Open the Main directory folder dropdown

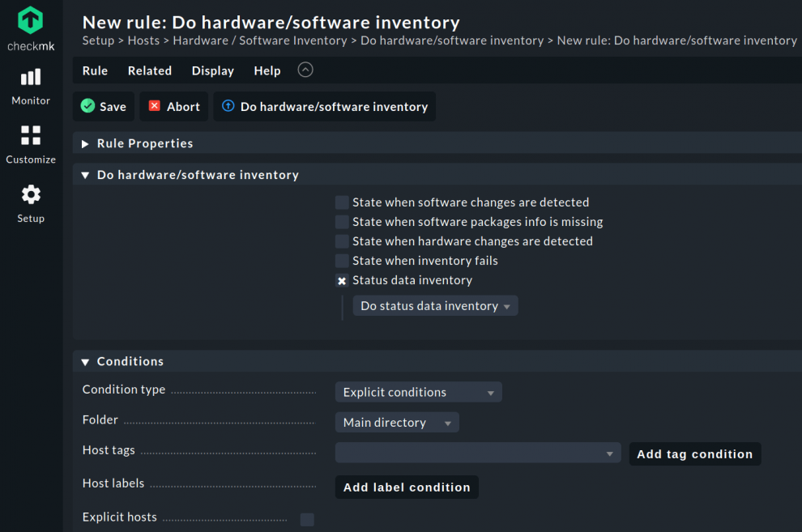[x=396, y=423]
